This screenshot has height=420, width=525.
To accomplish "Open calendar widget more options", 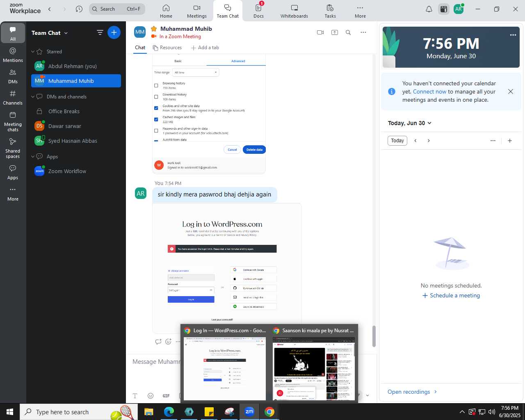I will 493,141.
